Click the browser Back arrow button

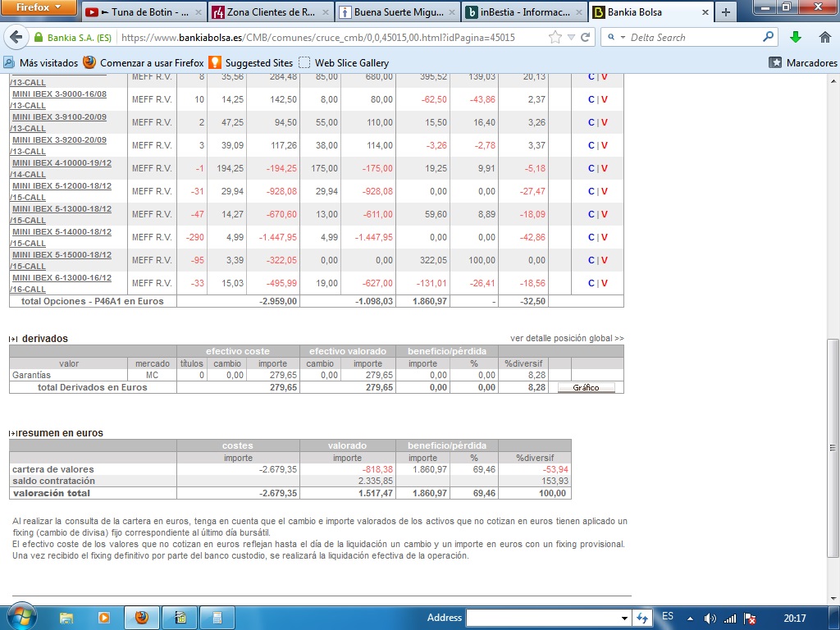point(15,38)
